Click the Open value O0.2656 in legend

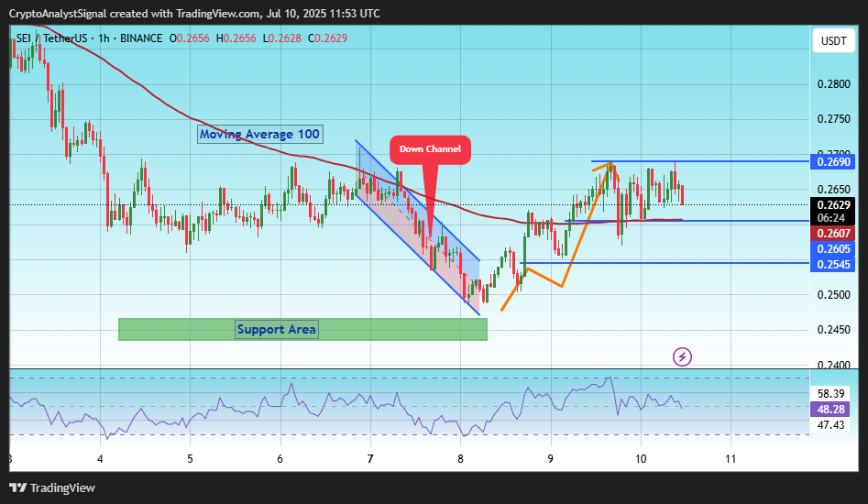point(190,38)
